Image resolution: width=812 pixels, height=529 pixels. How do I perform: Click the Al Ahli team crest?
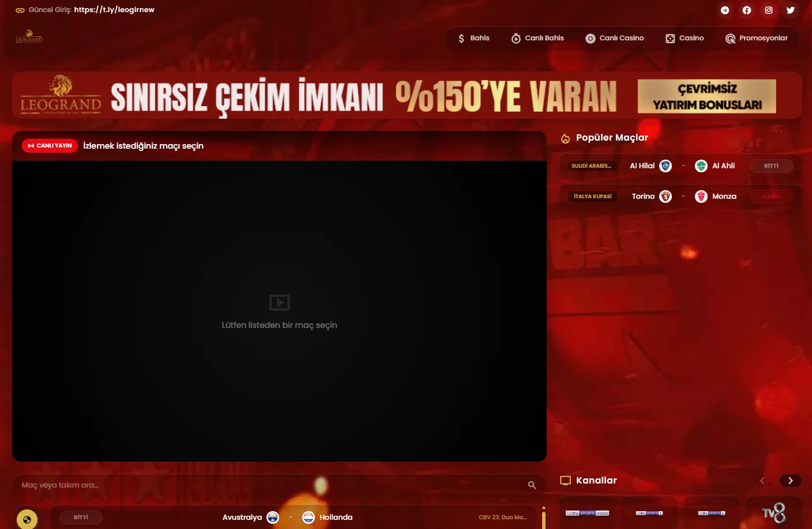click(x=701, y=166)
